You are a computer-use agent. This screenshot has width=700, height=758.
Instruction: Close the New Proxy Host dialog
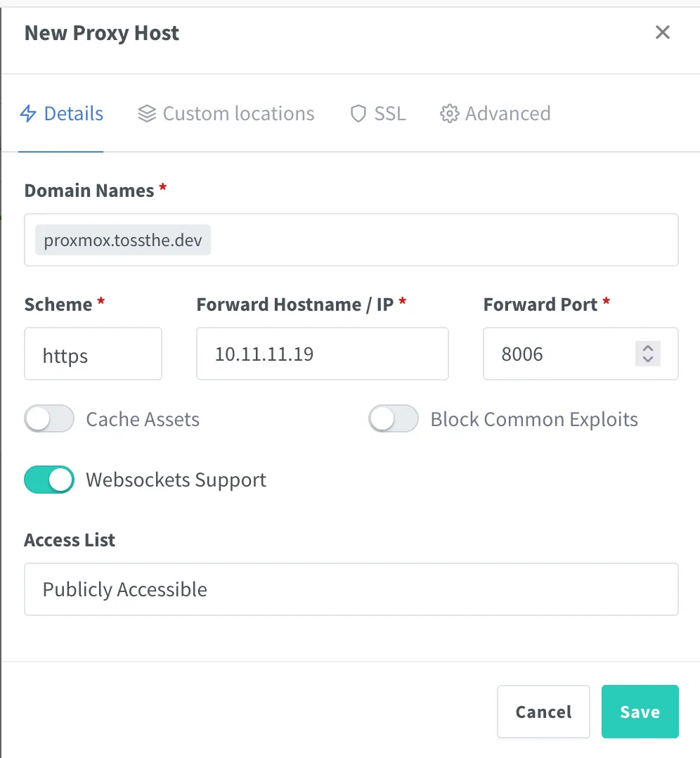click(x=662, y=32)
